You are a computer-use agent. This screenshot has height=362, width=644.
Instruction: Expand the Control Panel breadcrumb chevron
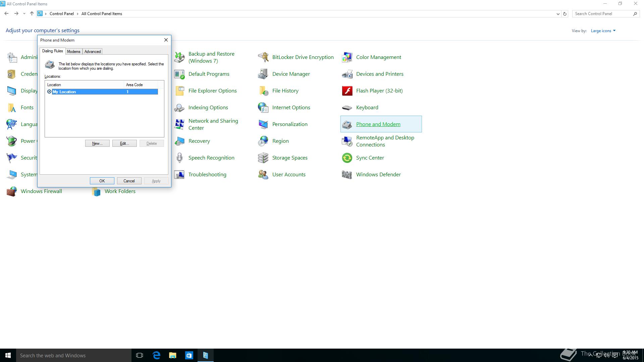coord(77,14)
